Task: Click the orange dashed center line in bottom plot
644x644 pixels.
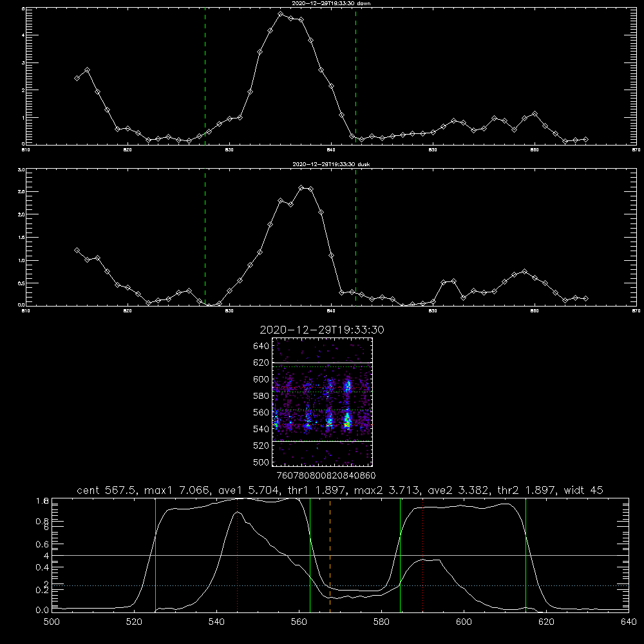Action: coord(330,555)
